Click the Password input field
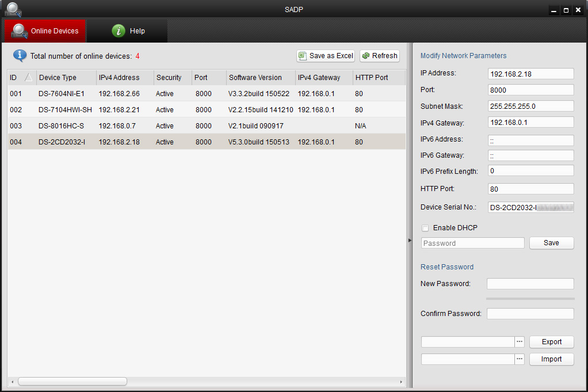 pyautogui.click(x=472, y=243)
